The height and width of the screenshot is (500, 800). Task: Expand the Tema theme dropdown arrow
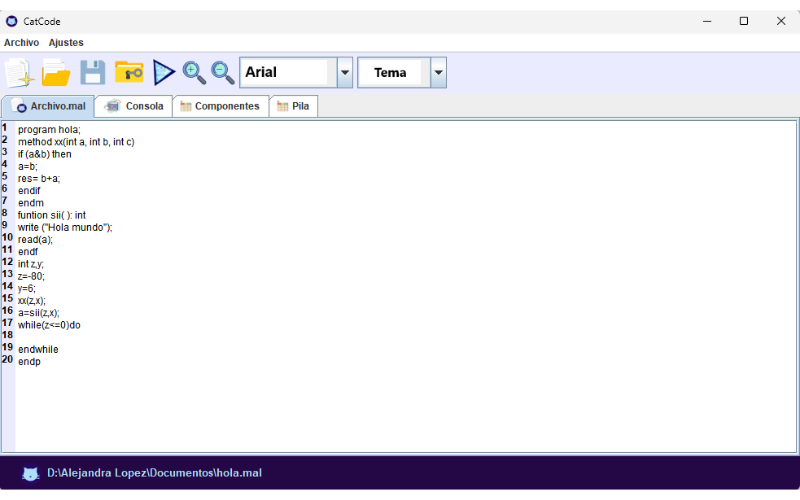pyautogui.click(x=438, y=72)
